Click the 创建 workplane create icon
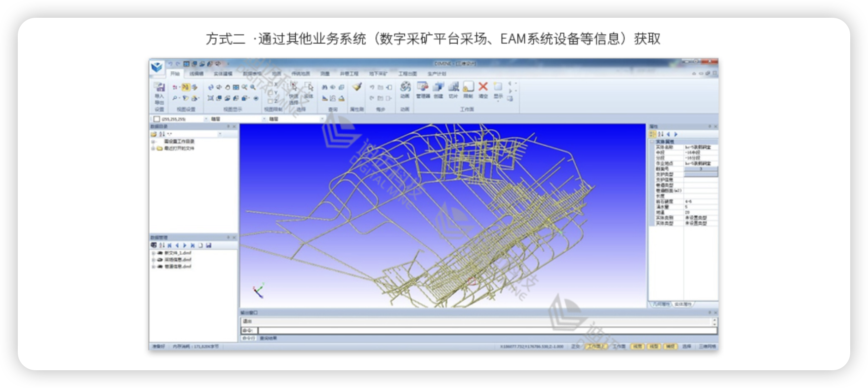The height and width of the screenshot is (388, 868). click(x=438, y=87)
